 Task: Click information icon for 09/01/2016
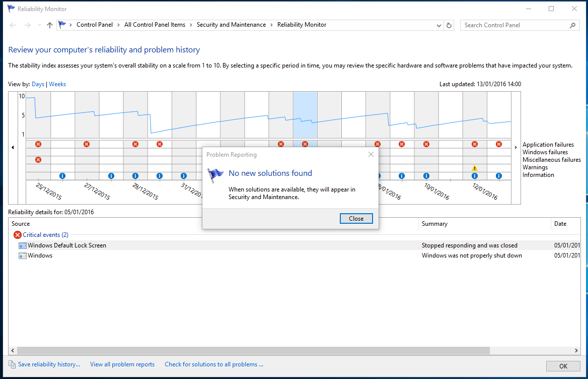click(402, 175)
